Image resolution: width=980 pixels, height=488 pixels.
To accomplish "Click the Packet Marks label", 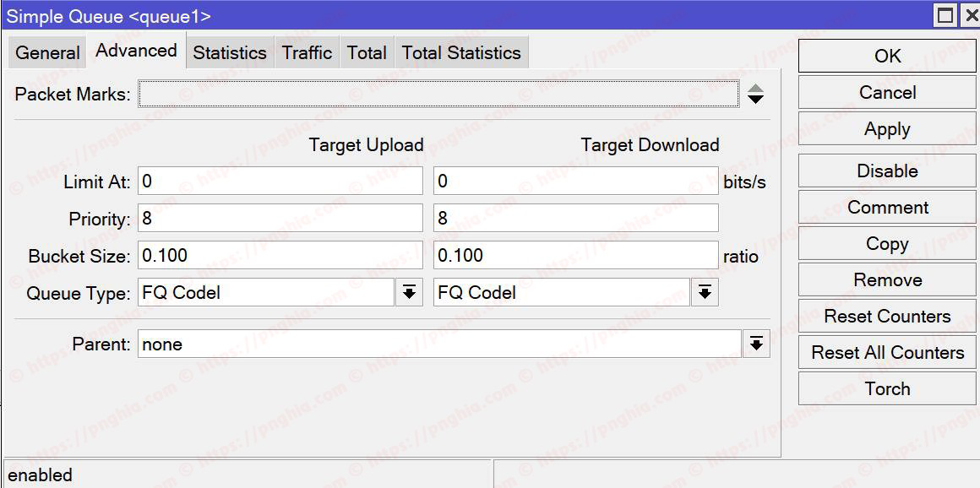I will (x=73, y=95).
